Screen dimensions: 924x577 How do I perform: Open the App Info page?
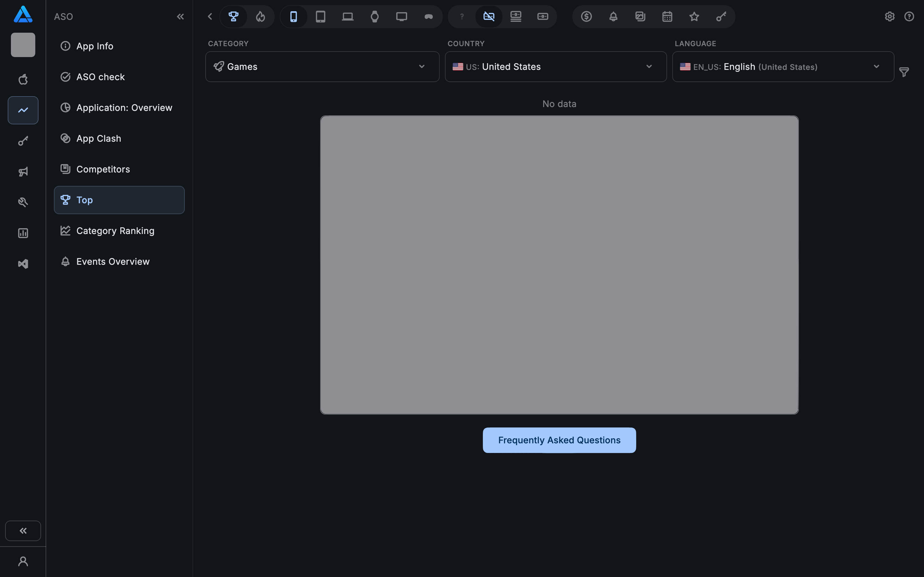click(94, 46)
